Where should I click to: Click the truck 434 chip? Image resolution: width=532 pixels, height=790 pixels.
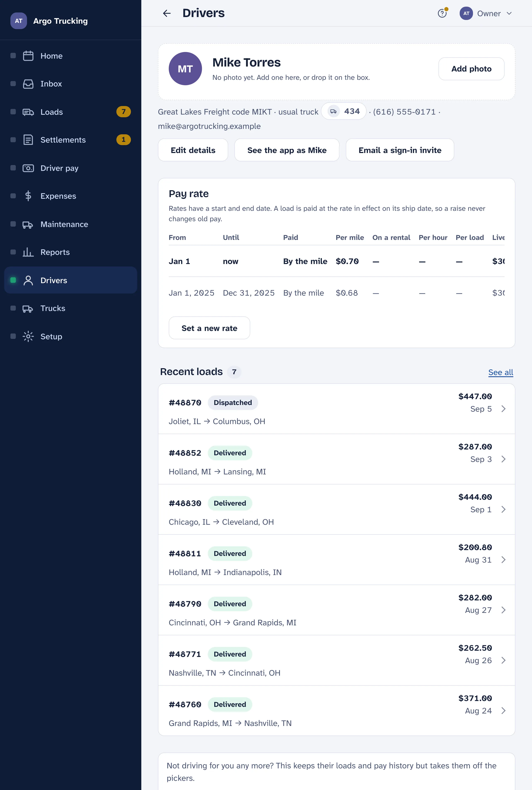tap(344, 111)
